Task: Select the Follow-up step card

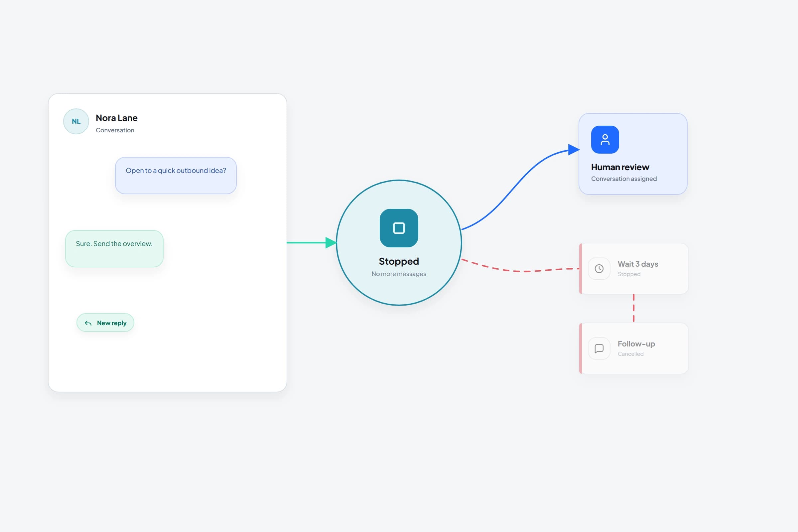Action: [634, 348]
